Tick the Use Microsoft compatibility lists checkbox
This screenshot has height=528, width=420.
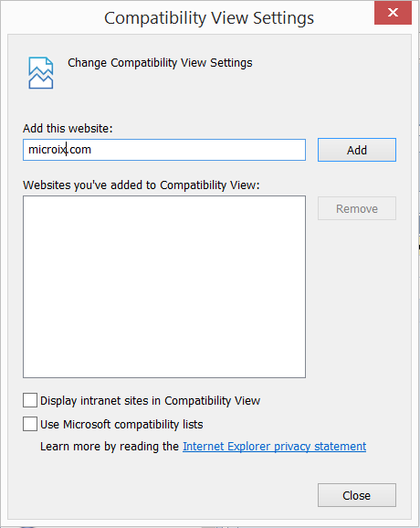tap(30, 424)
